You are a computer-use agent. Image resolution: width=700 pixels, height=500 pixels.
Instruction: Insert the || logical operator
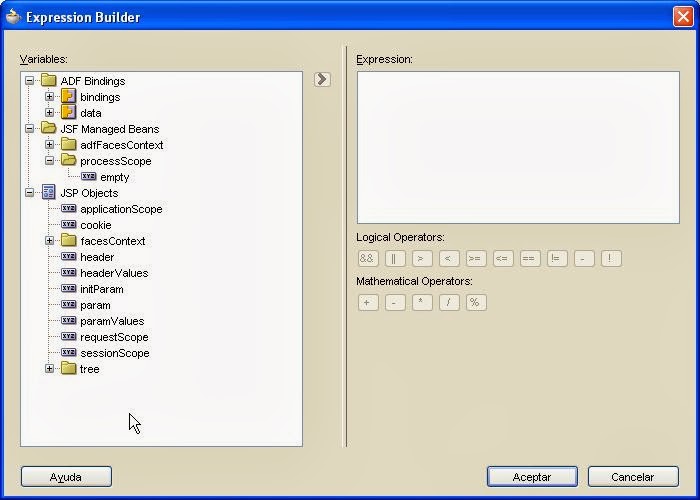pyautogui.click(x=395, y=258)
